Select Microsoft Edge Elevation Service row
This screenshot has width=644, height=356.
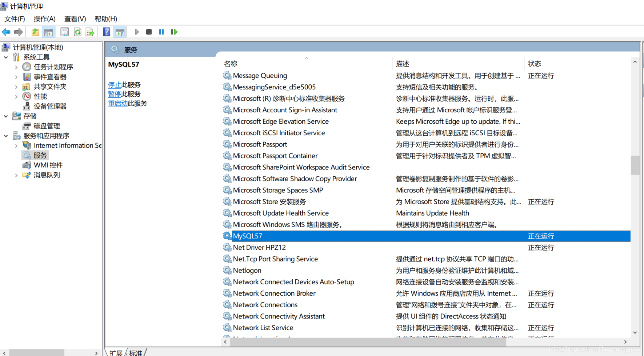pos(426,121)
